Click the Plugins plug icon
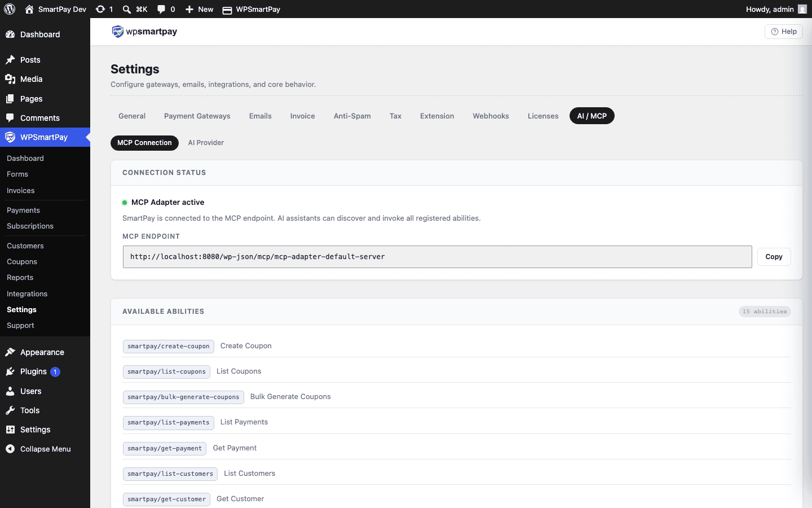Viewport: 812px width, 508px height. pyautogui.click(x=10, y=371)
